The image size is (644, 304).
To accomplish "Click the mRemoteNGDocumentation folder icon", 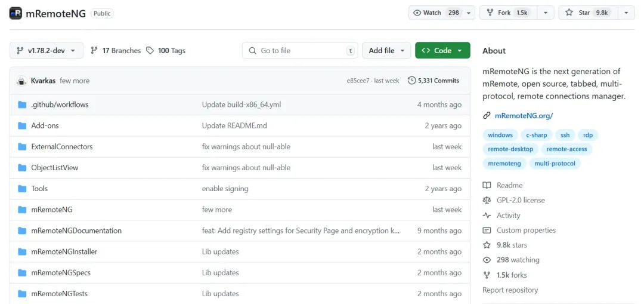I will (x=22, y=231).
